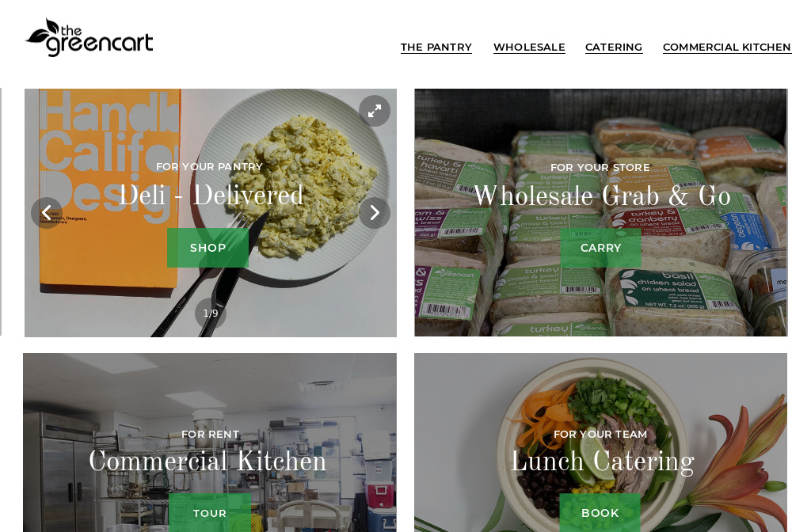Advance to next slide with right chevron
The image size is (811, 532).
375,212
